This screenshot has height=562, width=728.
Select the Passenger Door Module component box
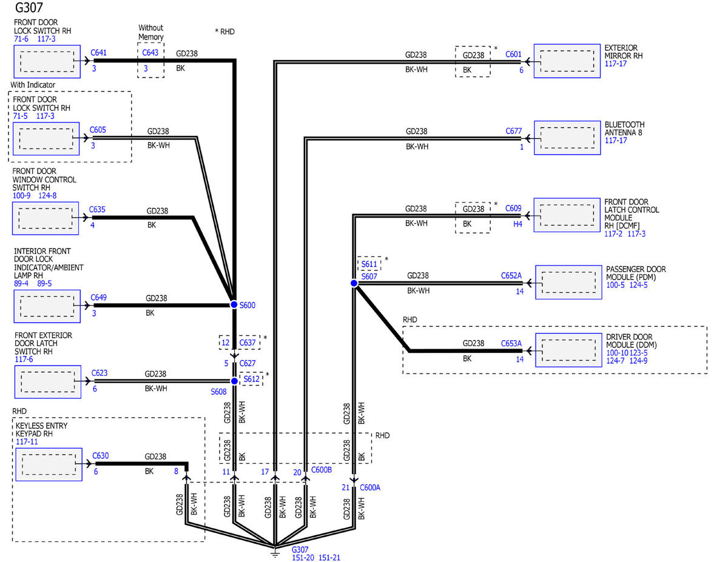click(x=568, y=283)
